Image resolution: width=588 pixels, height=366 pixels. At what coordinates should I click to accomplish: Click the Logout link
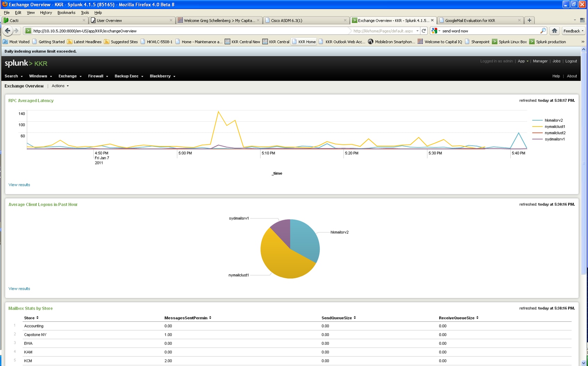coord(571,61)
